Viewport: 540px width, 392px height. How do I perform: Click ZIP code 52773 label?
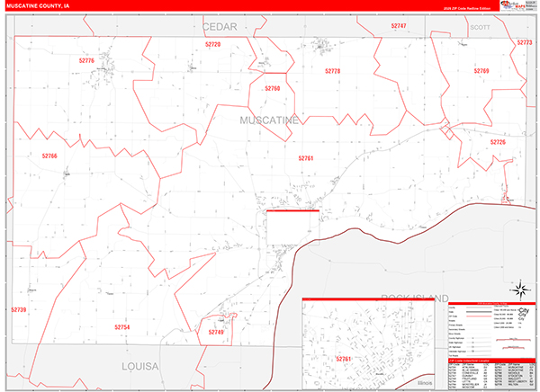[525, 42]
